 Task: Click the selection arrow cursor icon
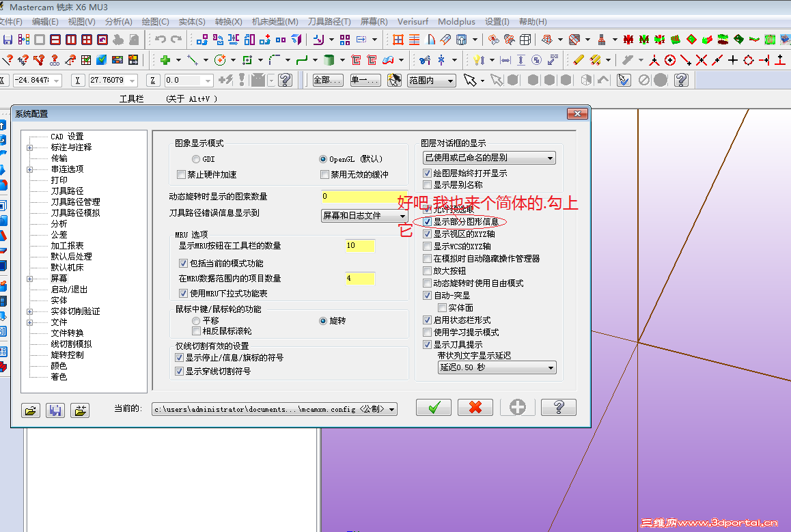(x=470, y=80)
